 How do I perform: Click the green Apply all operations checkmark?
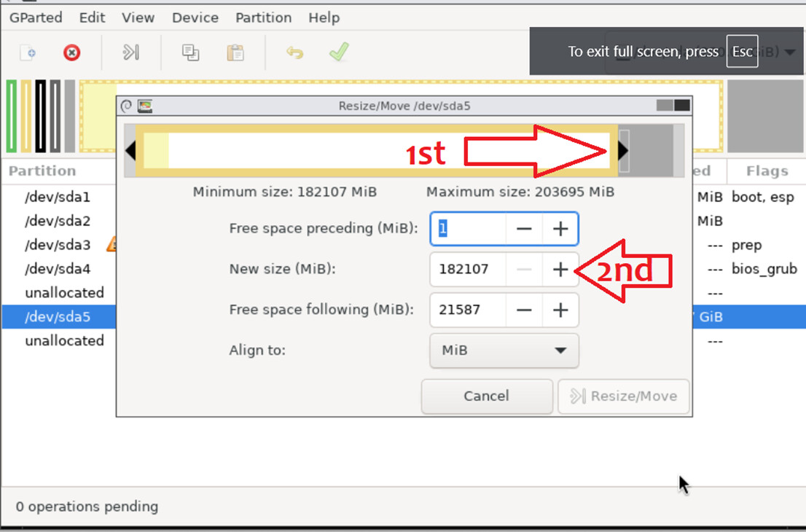[340, 52]
